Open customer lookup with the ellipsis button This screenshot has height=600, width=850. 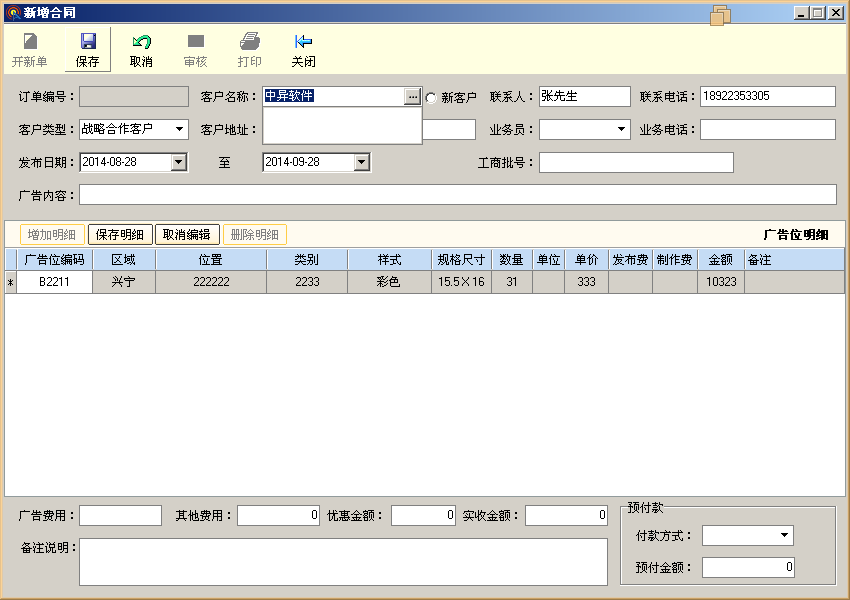tap(412, 97)
